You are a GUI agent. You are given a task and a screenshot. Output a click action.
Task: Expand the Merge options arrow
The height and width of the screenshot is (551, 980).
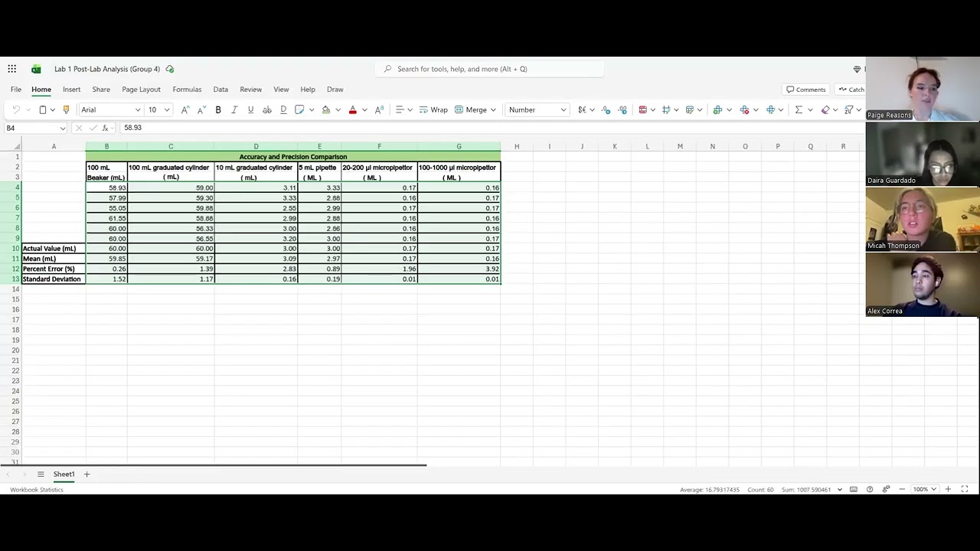click(493, 110)
